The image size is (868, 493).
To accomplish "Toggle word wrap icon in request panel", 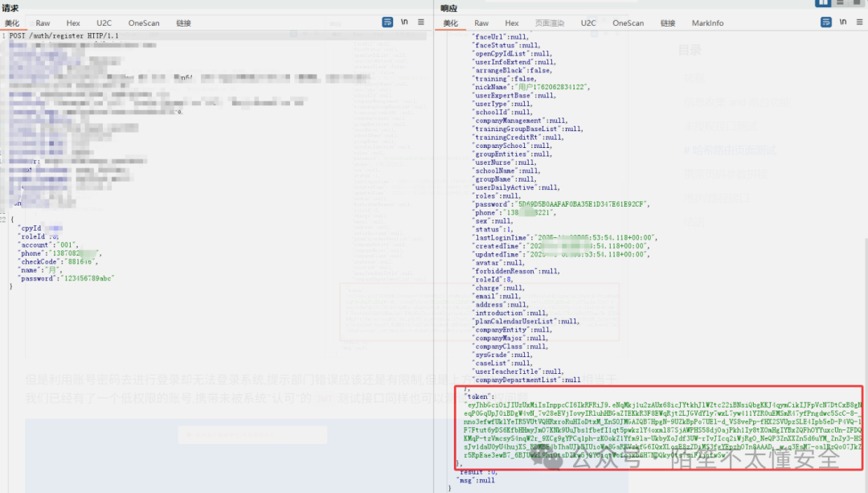I will [387, 23].
